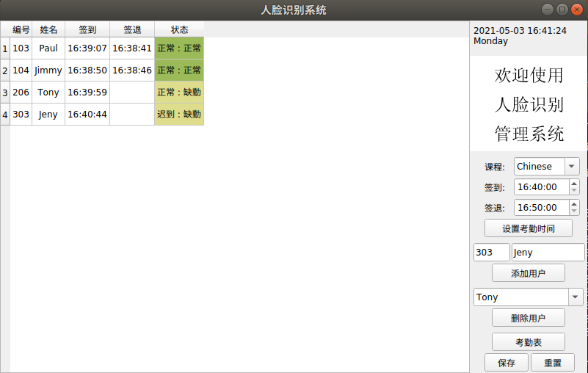The width and height of the screenshot is (588, 373).
Task: Select the Jimmy name cell
Action: (48, 70)
